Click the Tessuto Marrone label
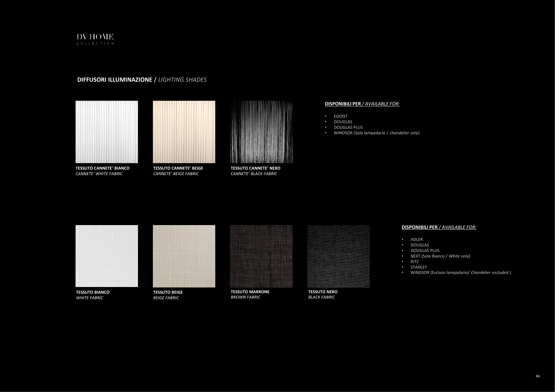The width and height of the screenshot is (555, 392). click(250, 292)
